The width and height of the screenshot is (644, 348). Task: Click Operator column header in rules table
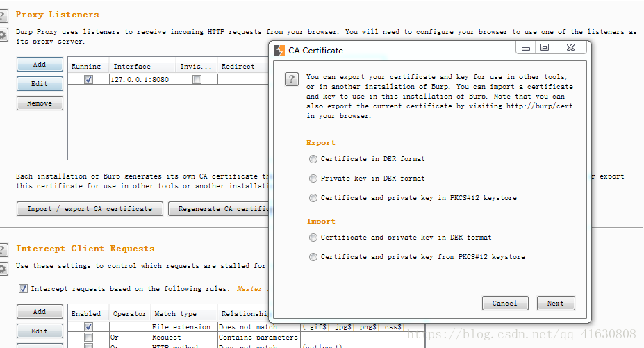130,313
